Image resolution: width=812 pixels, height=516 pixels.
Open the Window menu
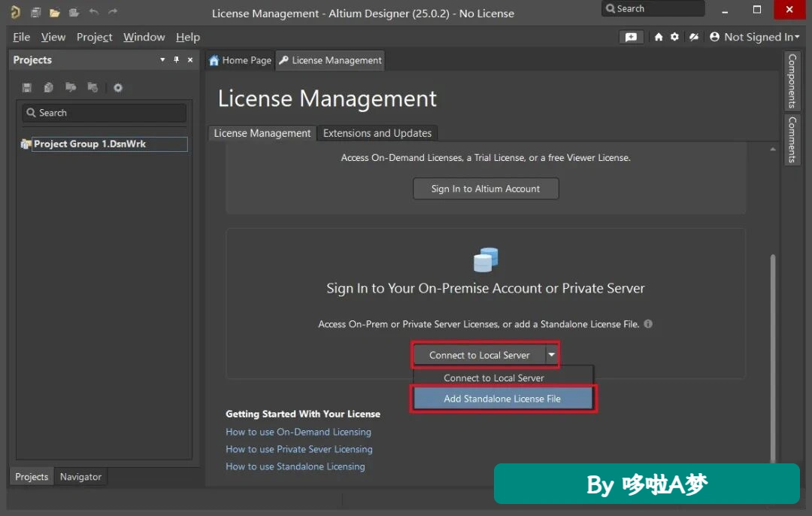pos(144,38)
